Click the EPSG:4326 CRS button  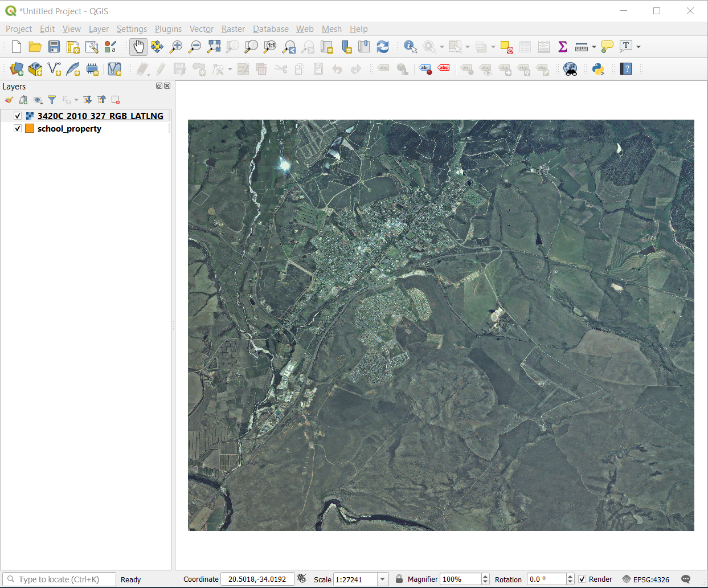pyautogui.click(x=645, y=579)
